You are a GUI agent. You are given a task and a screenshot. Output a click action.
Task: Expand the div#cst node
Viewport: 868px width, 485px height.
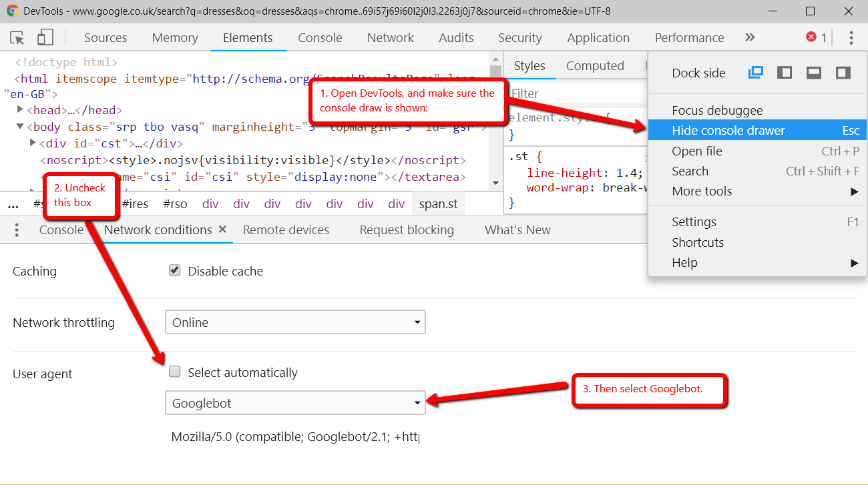point(32,141)
